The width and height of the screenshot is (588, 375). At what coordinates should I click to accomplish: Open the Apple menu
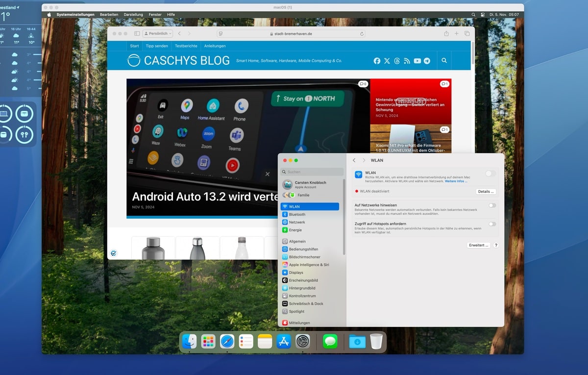click(49, 15)
